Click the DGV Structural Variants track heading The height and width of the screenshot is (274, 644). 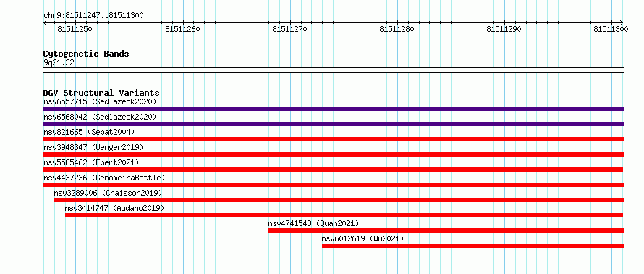coord(101,93)
